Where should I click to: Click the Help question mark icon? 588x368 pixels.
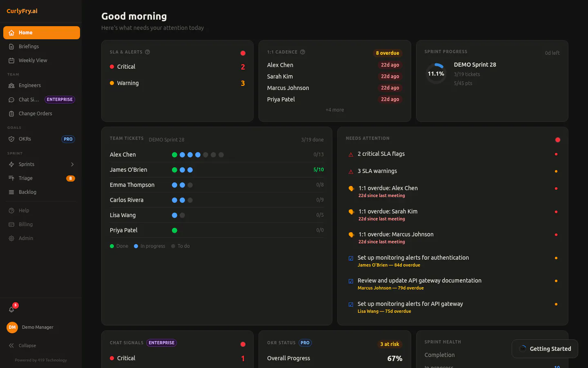[11, 211]
